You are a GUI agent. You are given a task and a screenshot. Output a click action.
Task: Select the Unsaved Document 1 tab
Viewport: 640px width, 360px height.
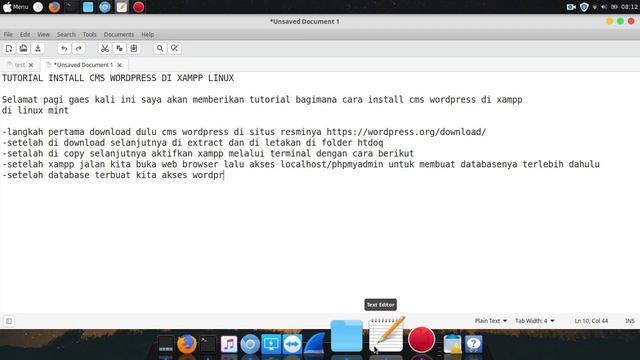point(83,65)
